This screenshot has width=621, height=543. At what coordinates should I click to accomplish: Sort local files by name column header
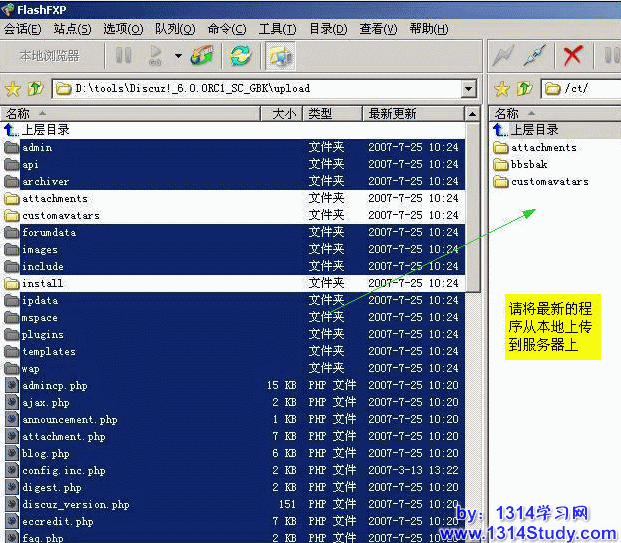tap(130, 113)
